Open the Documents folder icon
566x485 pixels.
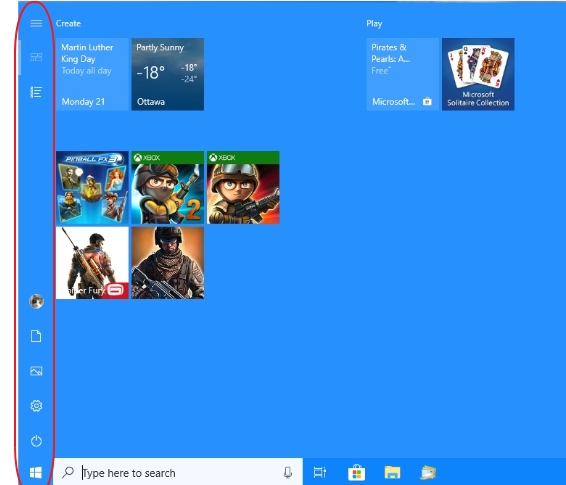(36, 336)
